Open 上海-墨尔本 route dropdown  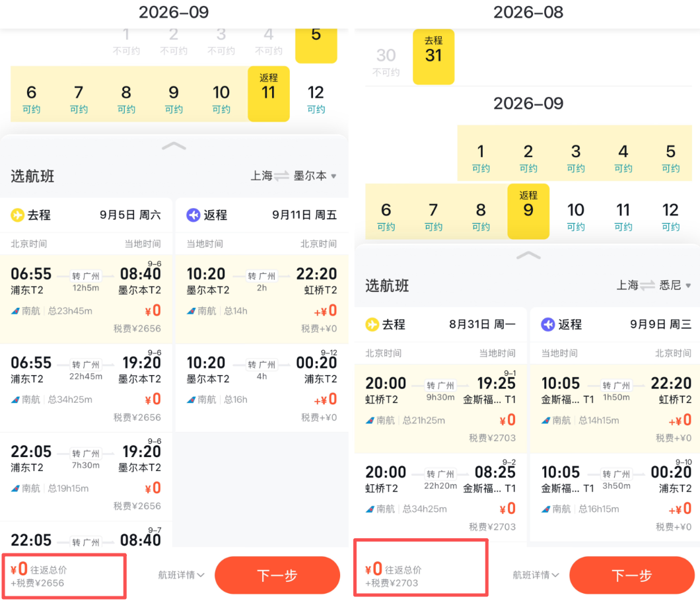[293, 176]
